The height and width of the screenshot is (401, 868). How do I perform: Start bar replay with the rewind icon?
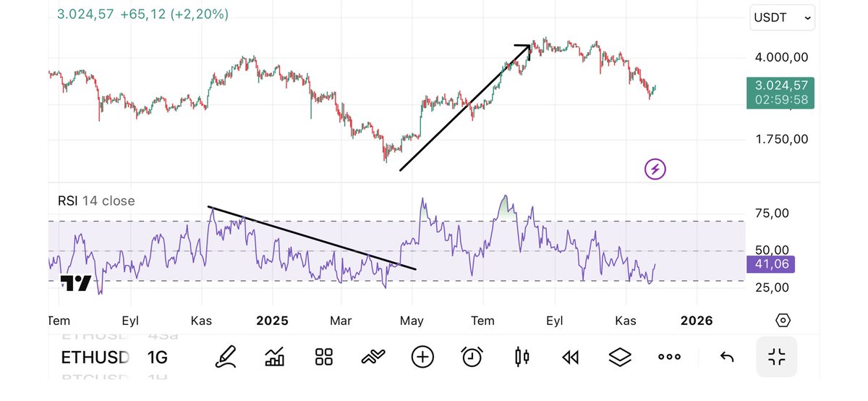pyautogui.click(x=571, y=356)
